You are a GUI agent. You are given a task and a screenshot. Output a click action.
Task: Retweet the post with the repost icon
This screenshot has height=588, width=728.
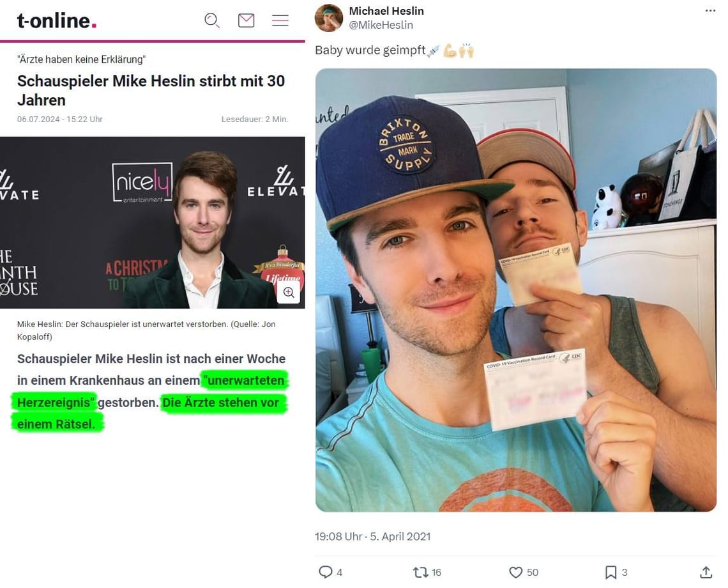pyautogui.click(x=421, y=572)
